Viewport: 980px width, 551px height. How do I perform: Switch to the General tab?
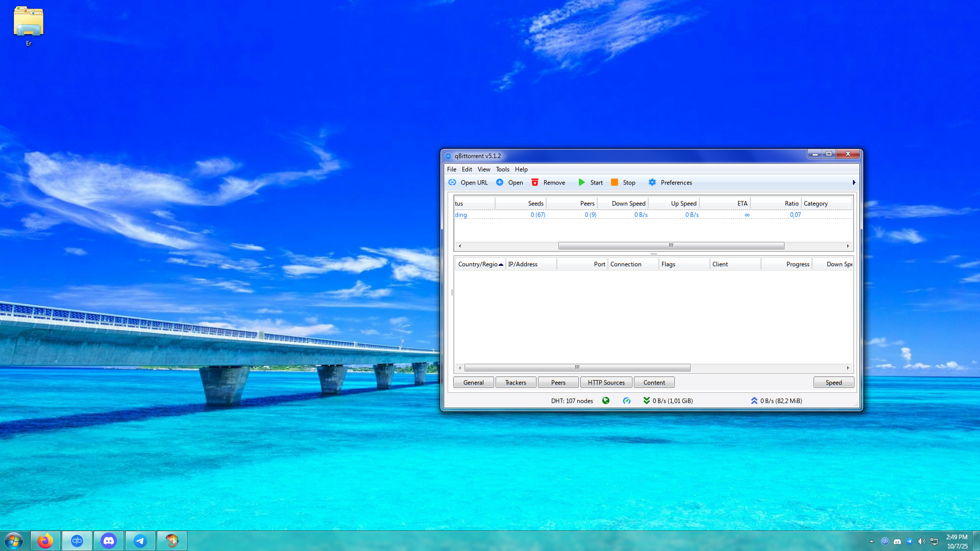[474, 383]
